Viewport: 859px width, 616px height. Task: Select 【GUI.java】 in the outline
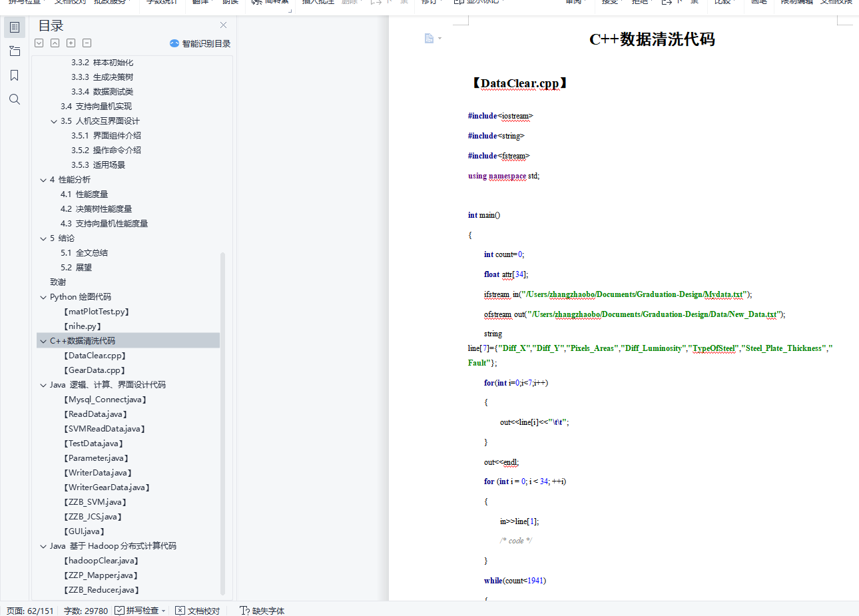tap(84, 531)
